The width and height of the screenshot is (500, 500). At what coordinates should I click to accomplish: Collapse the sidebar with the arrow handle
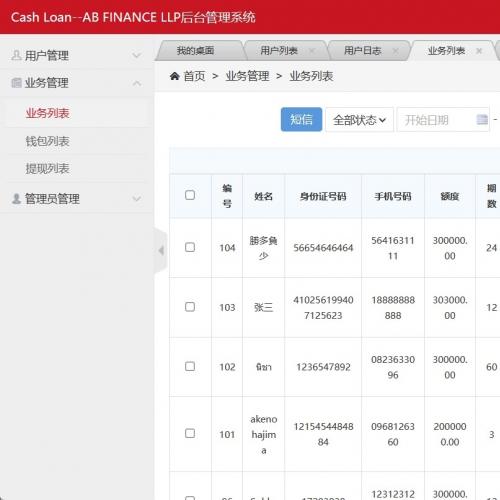(161, 250)
